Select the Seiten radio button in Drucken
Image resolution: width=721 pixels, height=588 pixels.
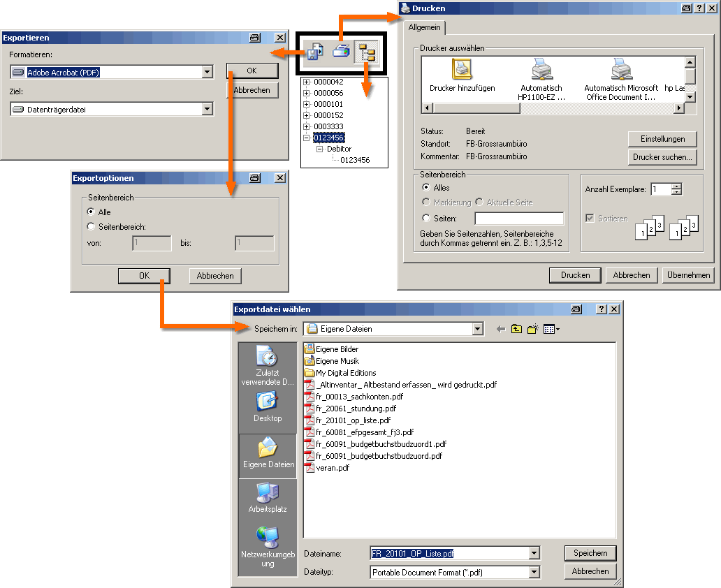pos(426,219)
